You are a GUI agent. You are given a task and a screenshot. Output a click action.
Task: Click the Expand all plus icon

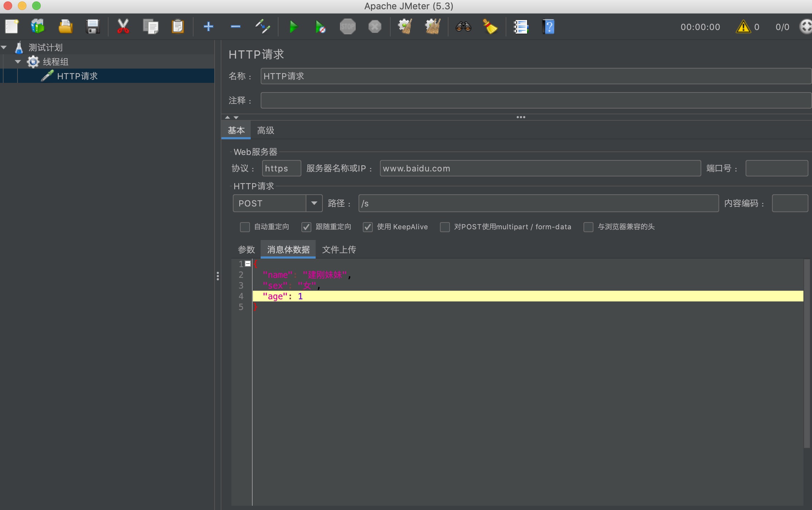[209, 27]
